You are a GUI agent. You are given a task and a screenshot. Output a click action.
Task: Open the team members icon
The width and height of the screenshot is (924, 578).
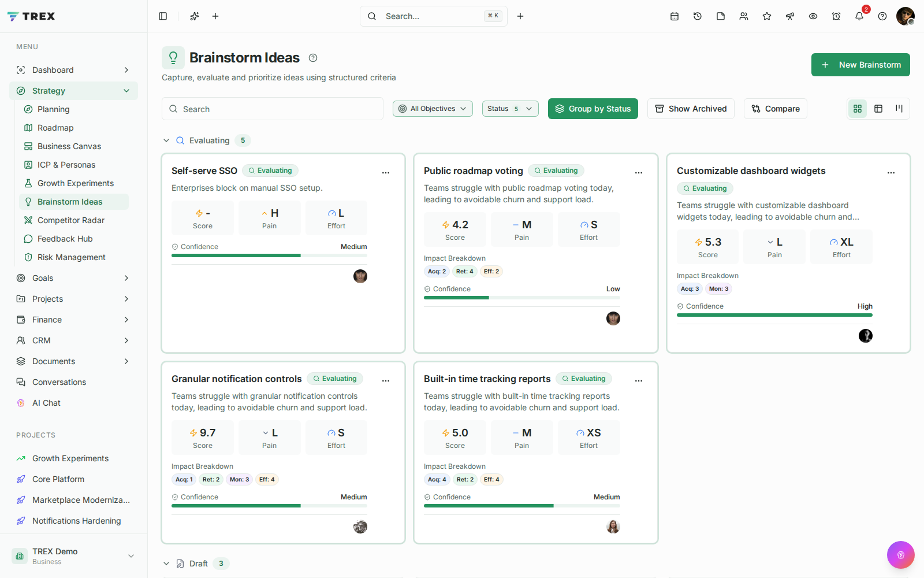744,16
